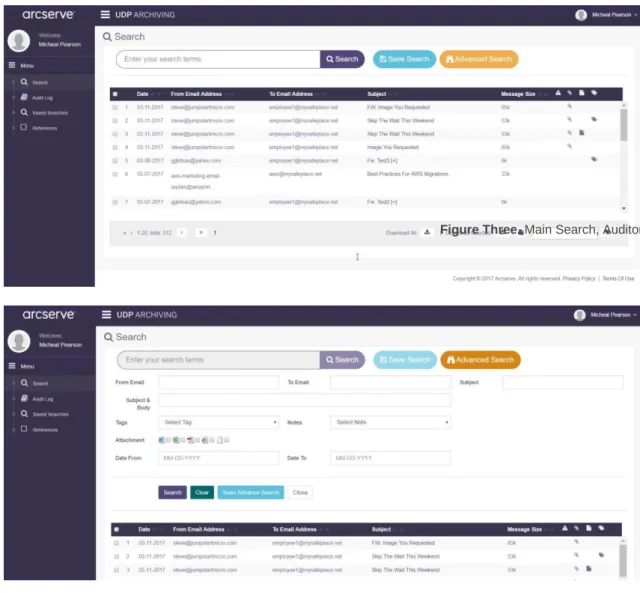The width and height of the screenshot is (640, 593).
Task: Open Audit Log in upper screen sidebar
Action: 42,98
